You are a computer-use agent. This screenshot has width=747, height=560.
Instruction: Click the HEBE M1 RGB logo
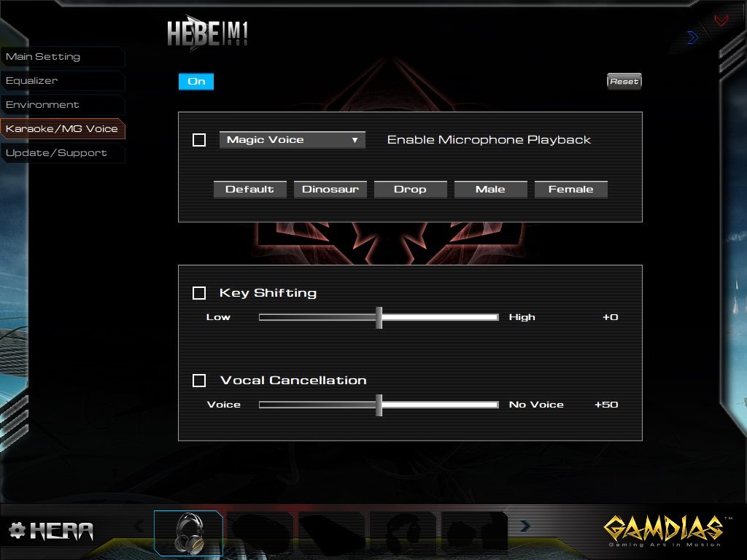pos(208,34)
